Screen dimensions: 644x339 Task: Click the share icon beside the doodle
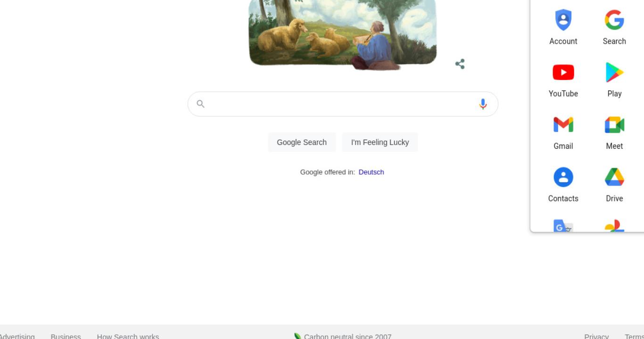460,64
